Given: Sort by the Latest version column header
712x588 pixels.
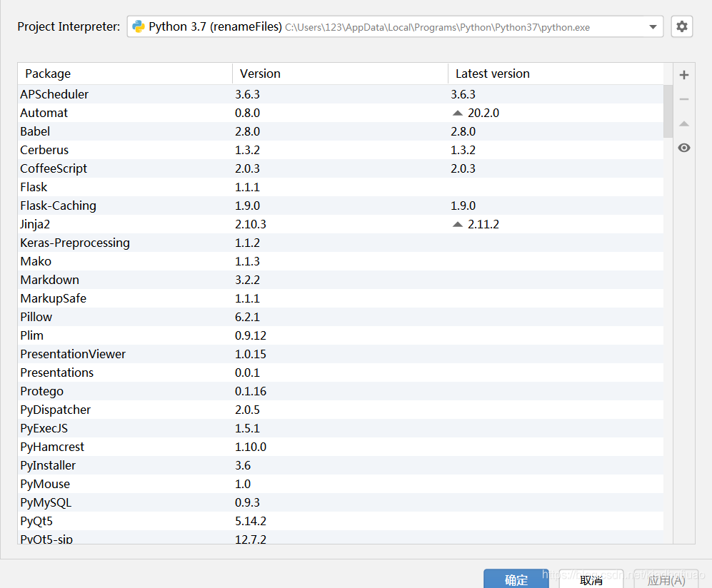Looking at the screenshot, I should pyautogui.click(x=556, y=73).
